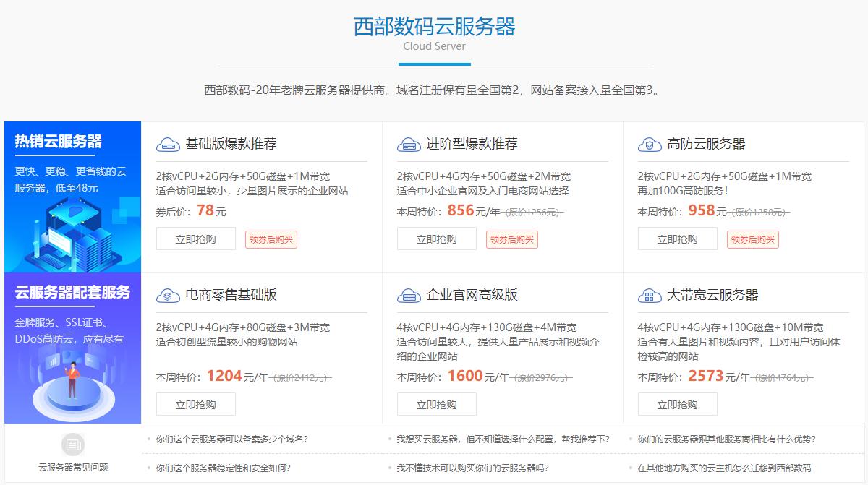Image resolution: width=868 pixels, height=485 pixels.
Task: Click 领券后购买 for 进阶型爆款推荐
Action: point(512,239)
